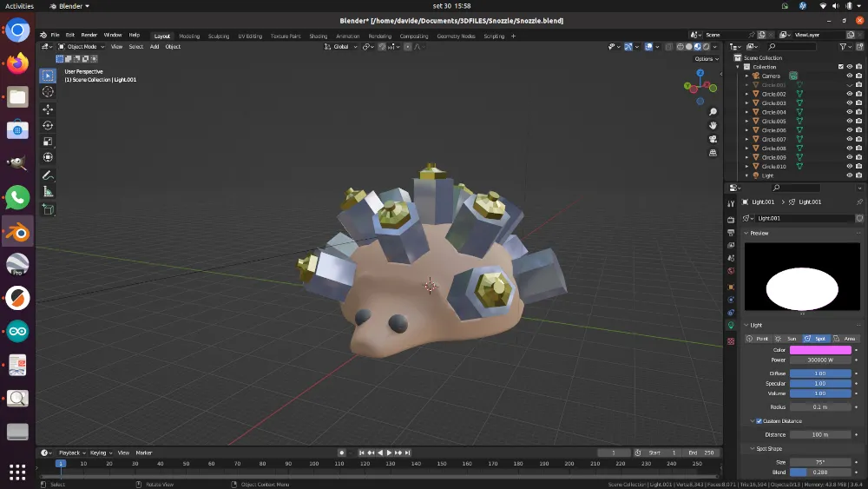Click the light Power value field
Image resolution: width=868 pixels, height=489 pixels.
(x=820, y=360)
